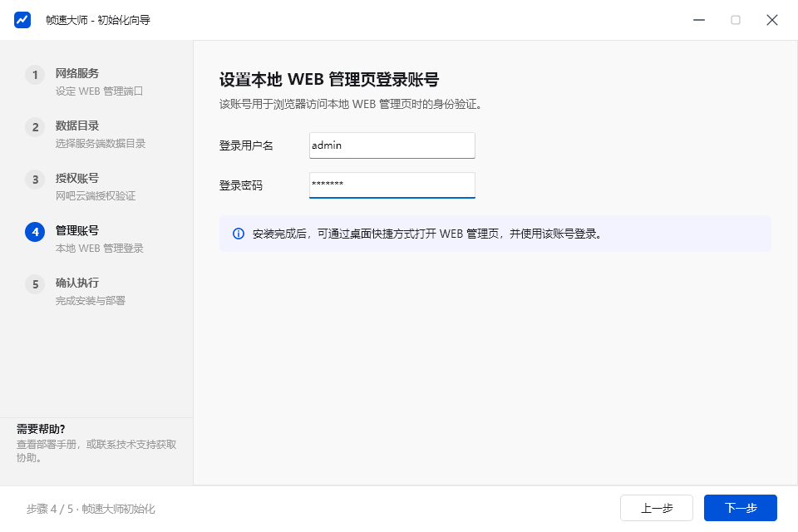Select step 1 number circle
This screenshot has width=798, height=532.
click(35, 75)
